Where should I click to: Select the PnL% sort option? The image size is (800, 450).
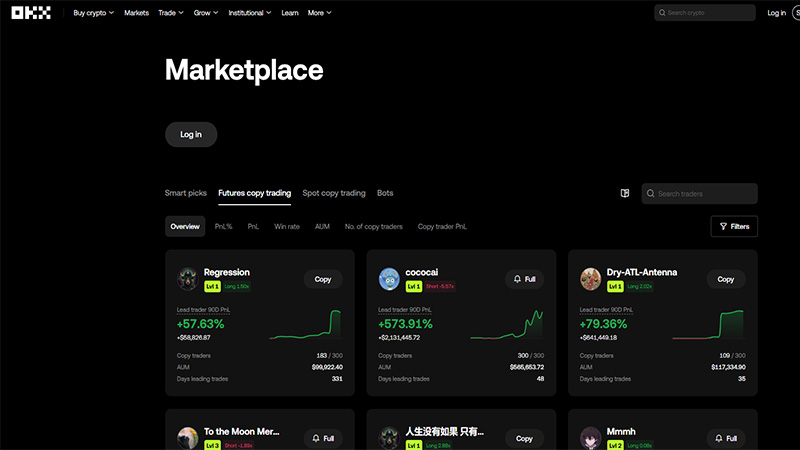tap(223, 227)
